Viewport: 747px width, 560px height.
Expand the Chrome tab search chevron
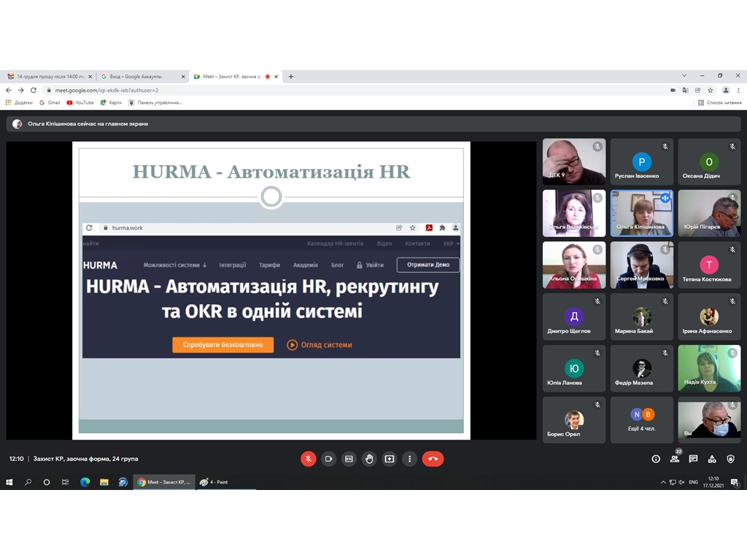point(684,76)
